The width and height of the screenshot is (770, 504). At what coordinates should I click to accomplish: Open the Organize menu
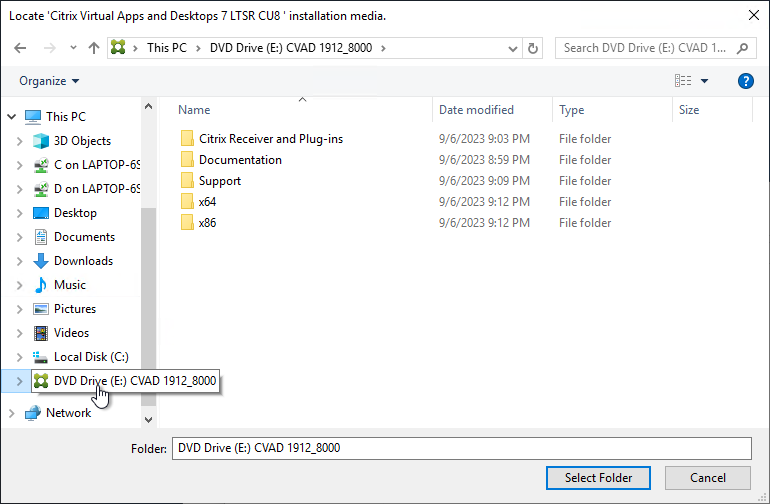pos(49,81)
